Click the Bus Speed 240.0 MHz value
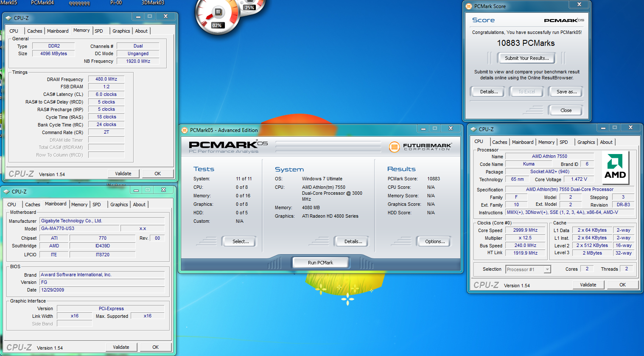The height and width of the screenshot is (356, 644). tap(525, 245)
